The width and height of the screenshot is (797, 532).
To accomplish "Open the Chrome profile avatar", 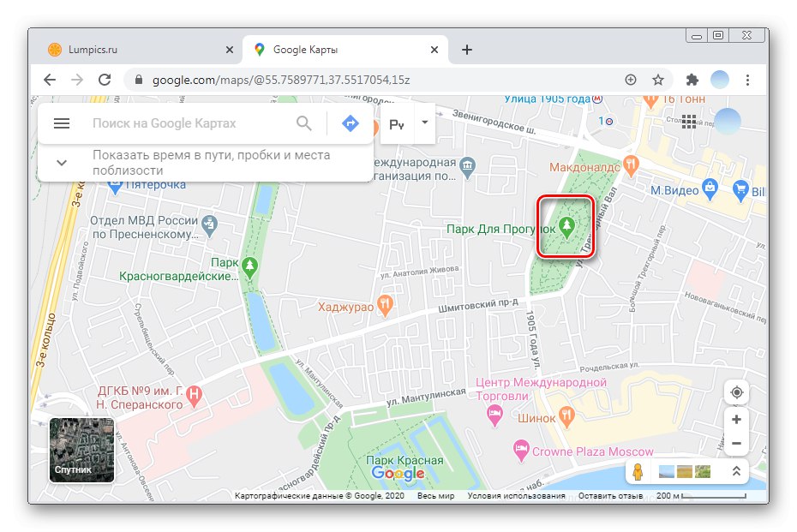I will click(x=720, y=80).
